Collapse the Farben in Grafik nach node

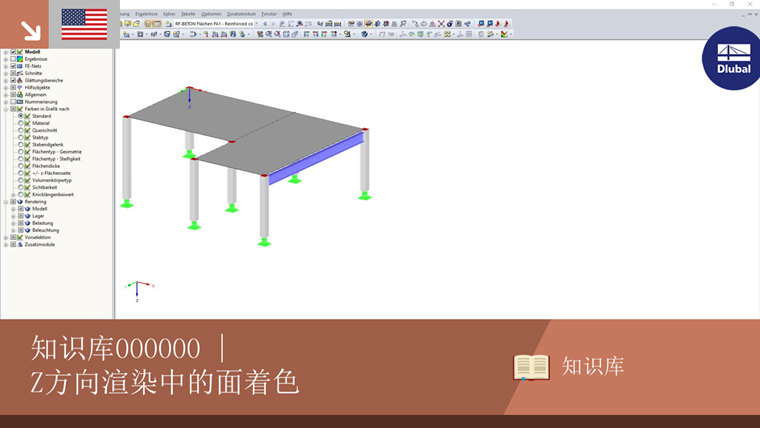6,109
